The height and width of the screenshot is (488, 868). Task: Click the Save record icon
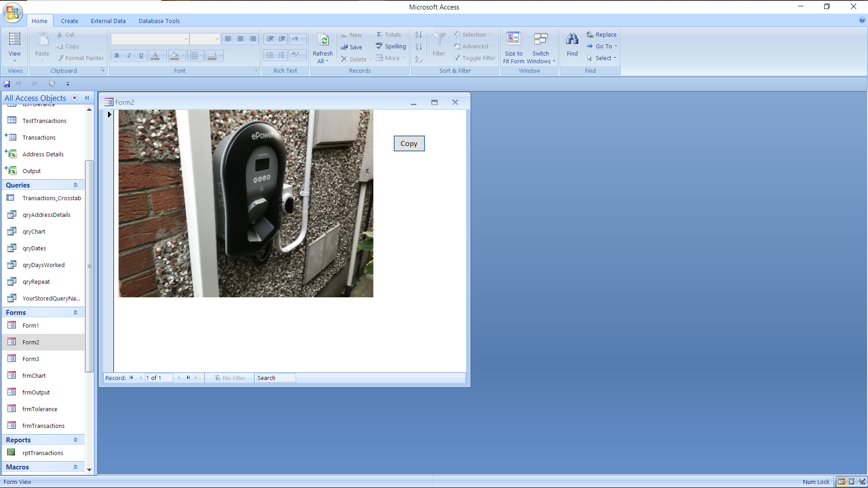(x=344, y=47)
